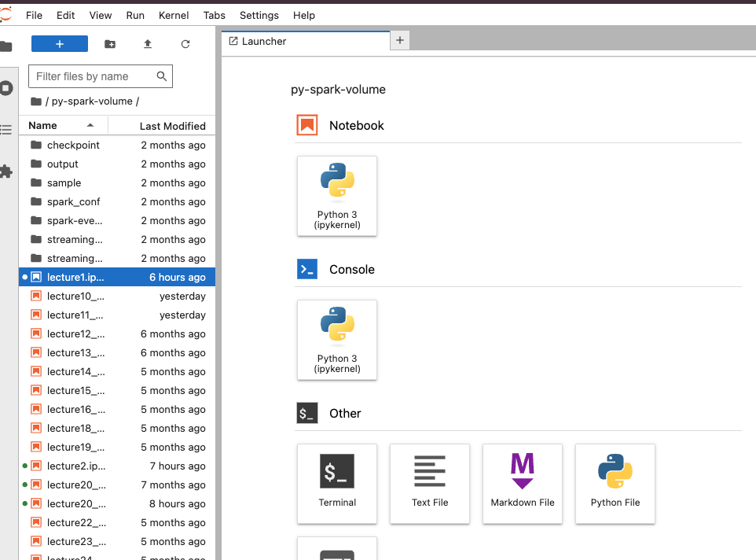Select the Launcher tab
Screen dimensions: 756x560
coord(306,41)
